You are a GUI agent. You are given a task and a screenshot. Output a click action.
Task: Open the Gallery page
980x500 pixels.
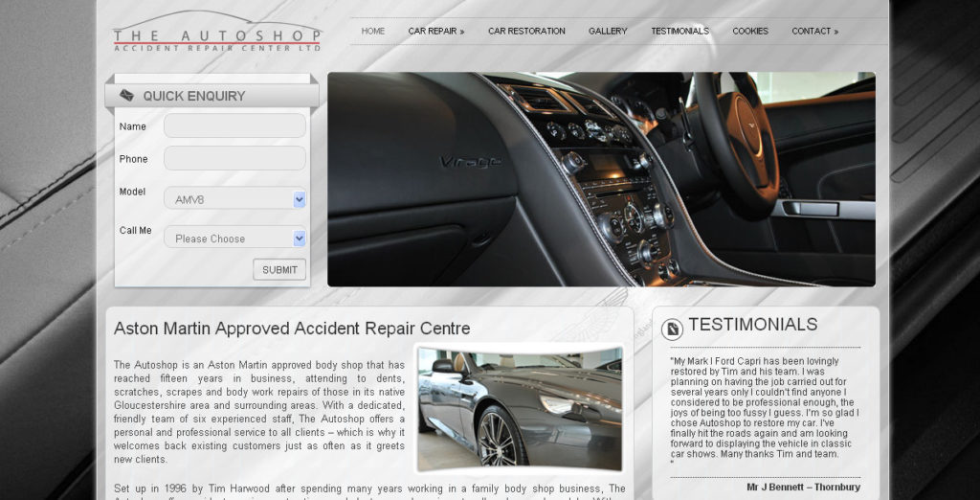point(608,32)
